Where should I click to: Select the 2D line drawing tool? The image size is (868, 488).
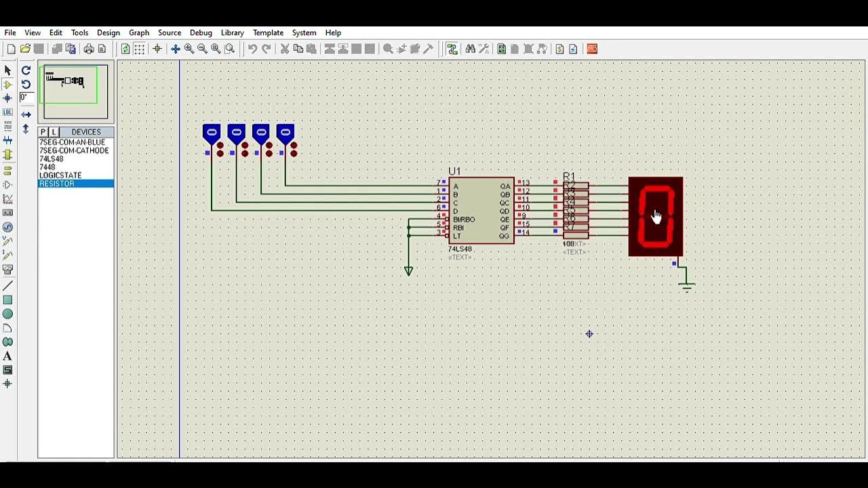[x=7, y=286]
